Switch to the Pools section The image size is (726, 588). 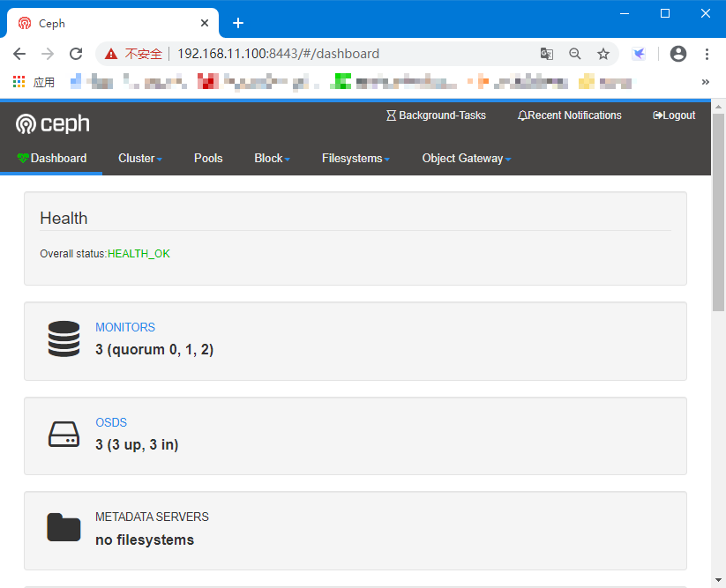(208, 158)
